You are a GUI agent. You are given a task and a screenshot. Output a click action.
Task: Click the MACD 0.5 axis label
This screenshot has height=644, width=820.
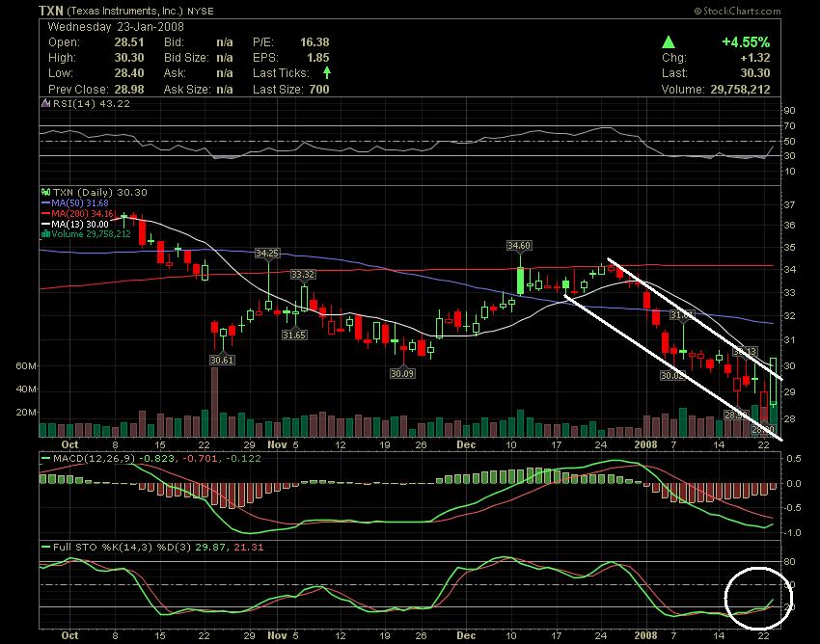click(794, 459)
